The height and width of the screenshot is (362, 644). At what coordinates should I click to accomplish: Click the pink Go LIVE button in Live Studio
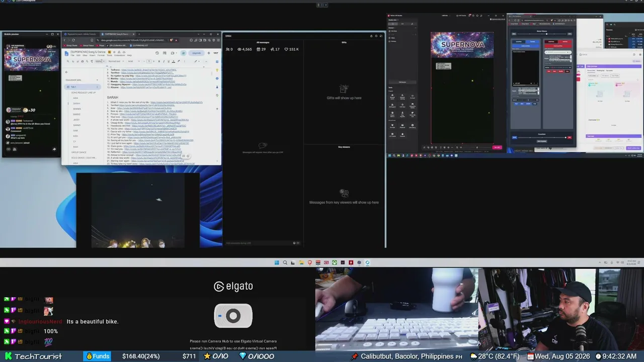tap(497, 147)
